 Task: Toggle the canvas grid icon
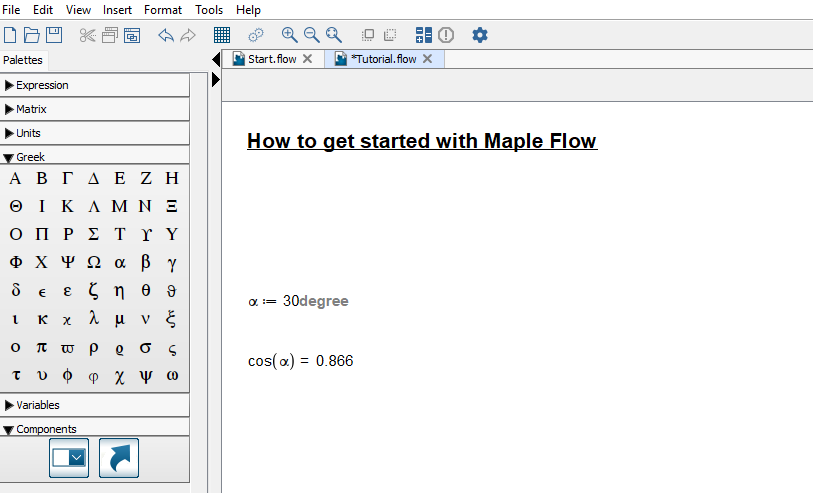[222, 35]
